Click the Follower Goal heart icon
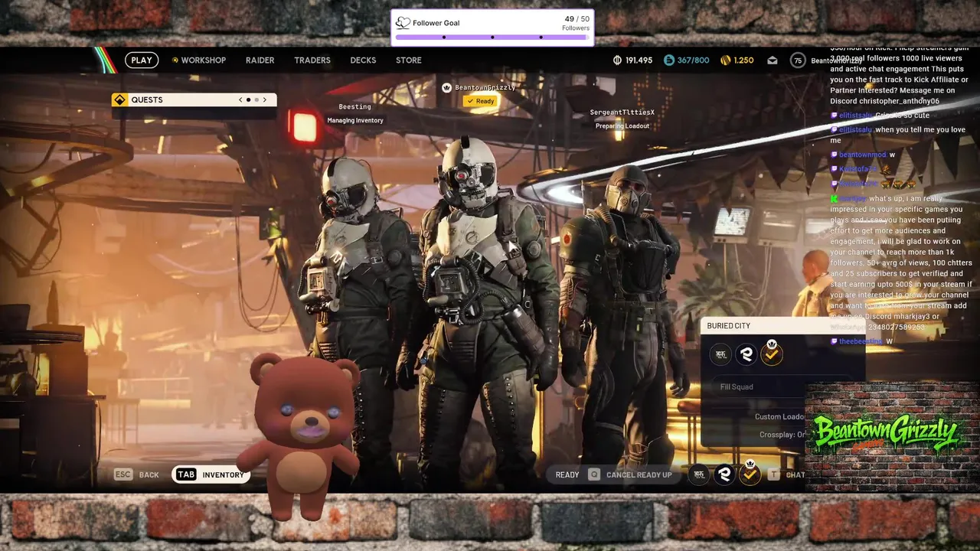This screenshot has height=551, width=980. 403,23
